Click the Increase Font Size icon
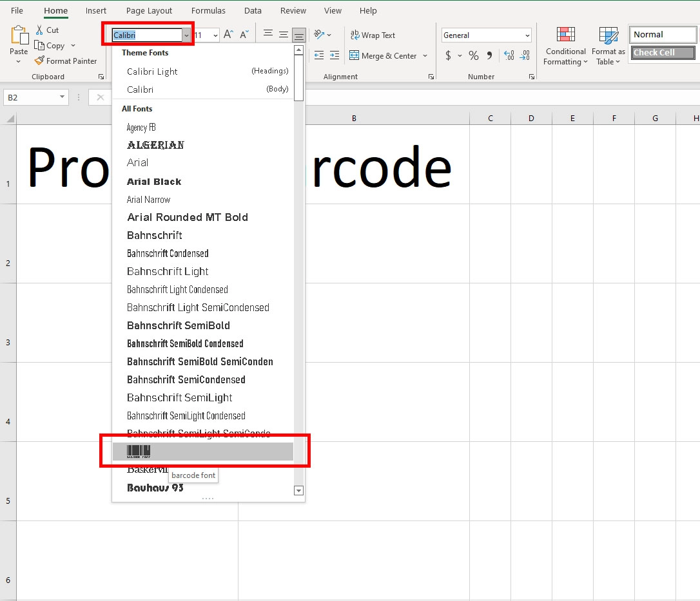Image resolution: width=700 pixels, height=601 pixels. point(228,34)
